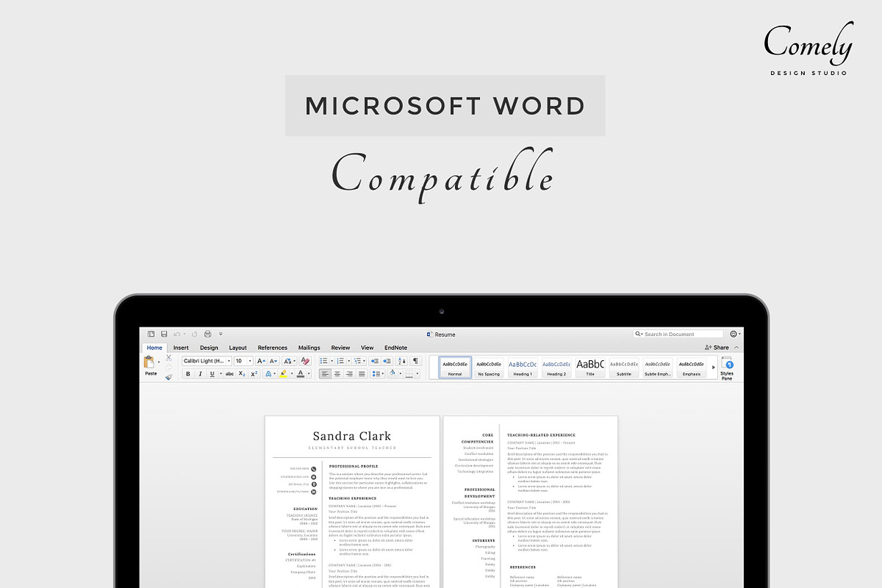Toggle Underline formatting button
882x588 pixels.
tap(212, 373)
